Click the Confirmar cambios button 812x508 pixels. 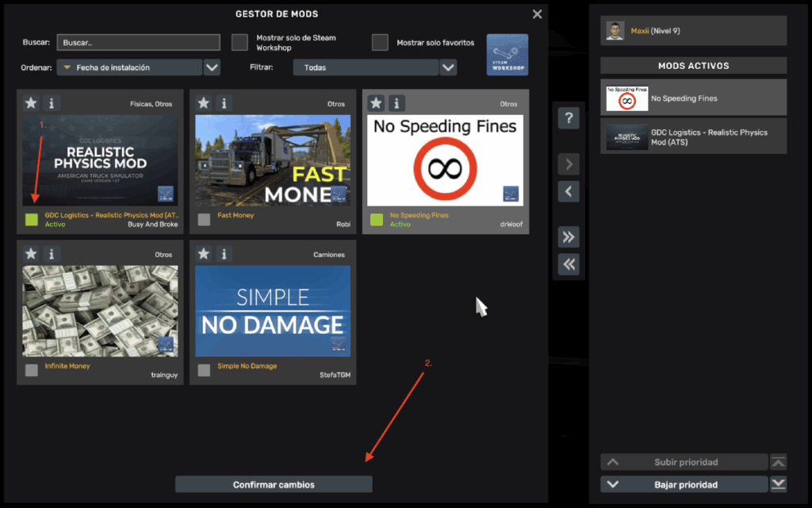[273, 483]
